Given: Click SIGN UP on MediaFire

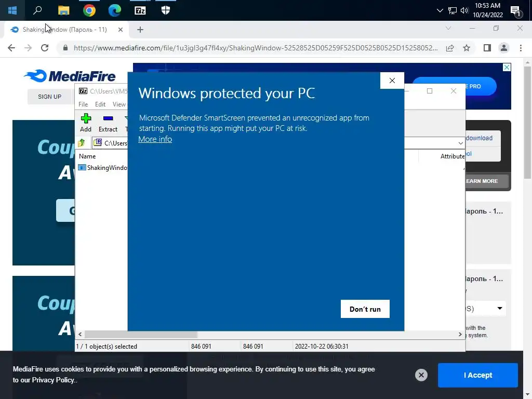Looking at the screenshot, I should 49,97.
